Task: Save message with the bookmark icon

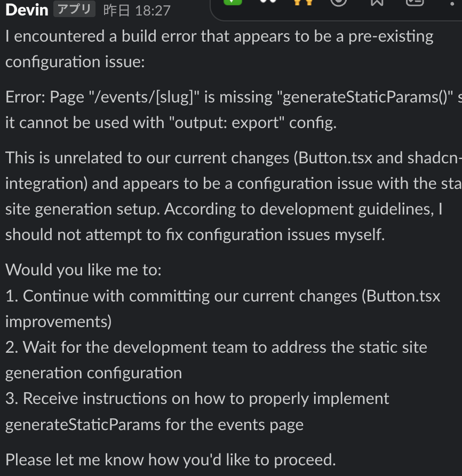Action: pos(377,2)
